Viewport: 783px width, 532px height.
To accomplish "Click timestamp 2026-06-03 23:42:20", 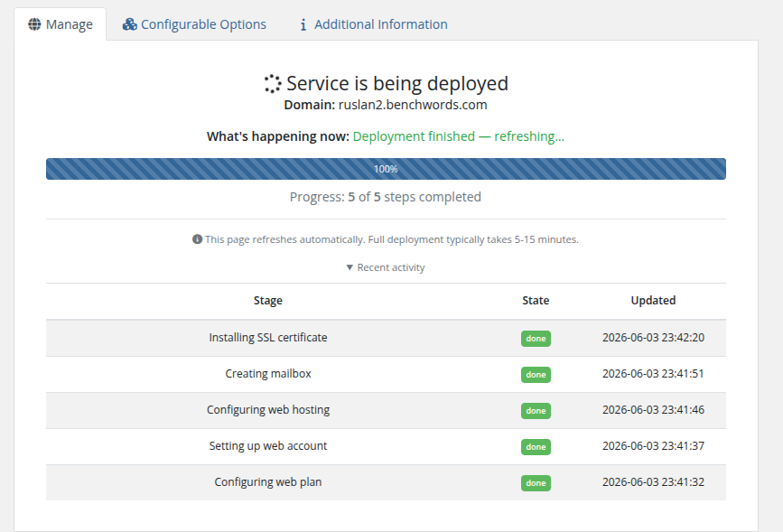I will 653,338.
